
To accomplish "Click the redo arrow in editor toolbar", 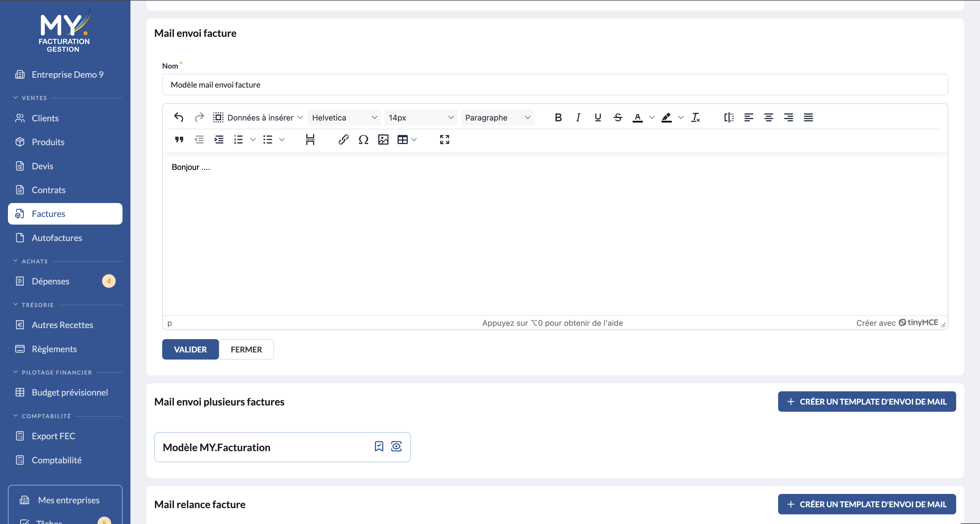I will click(x=199, y=117).
